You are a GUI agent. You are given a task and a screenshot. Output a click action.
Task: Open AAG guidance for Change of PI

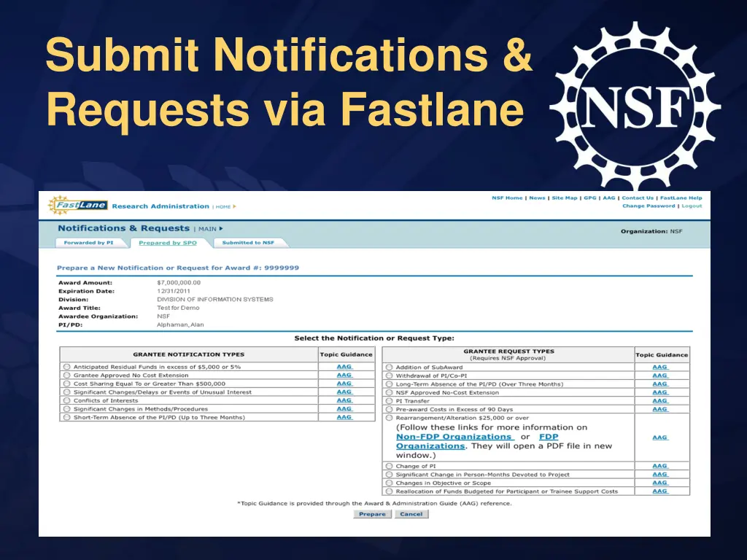[660, 466]
